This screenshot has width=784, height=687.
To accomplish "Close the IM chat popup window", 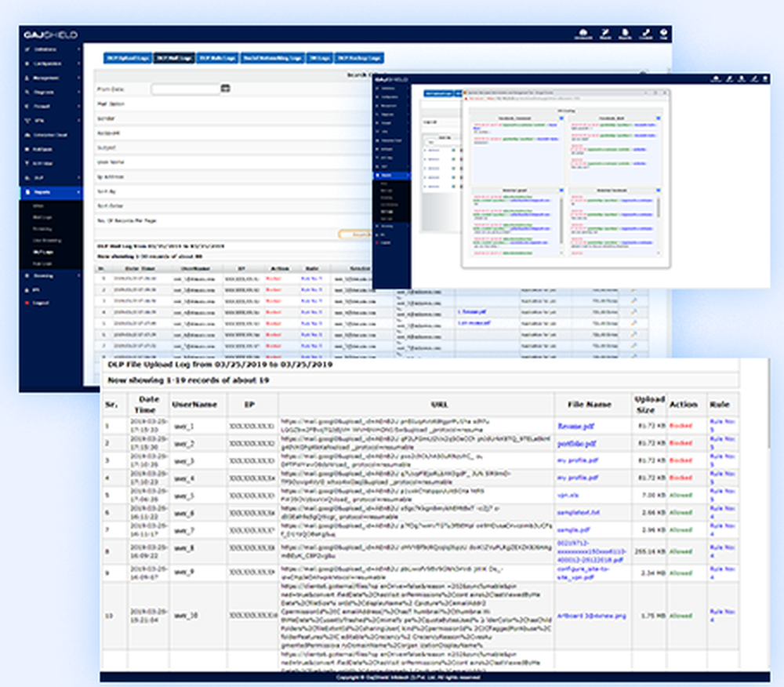I will 665,93.
